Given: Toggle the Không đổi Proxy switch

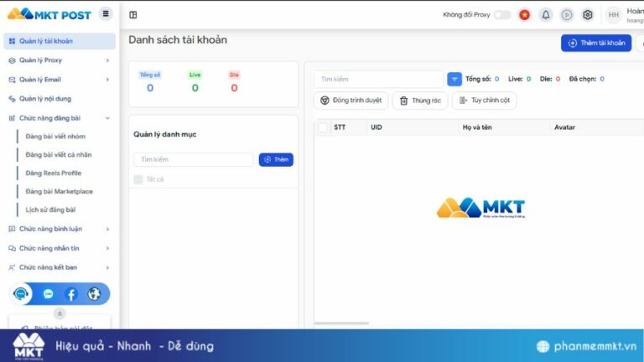Looking at the screenshot, I should click(x=502, y=15).
